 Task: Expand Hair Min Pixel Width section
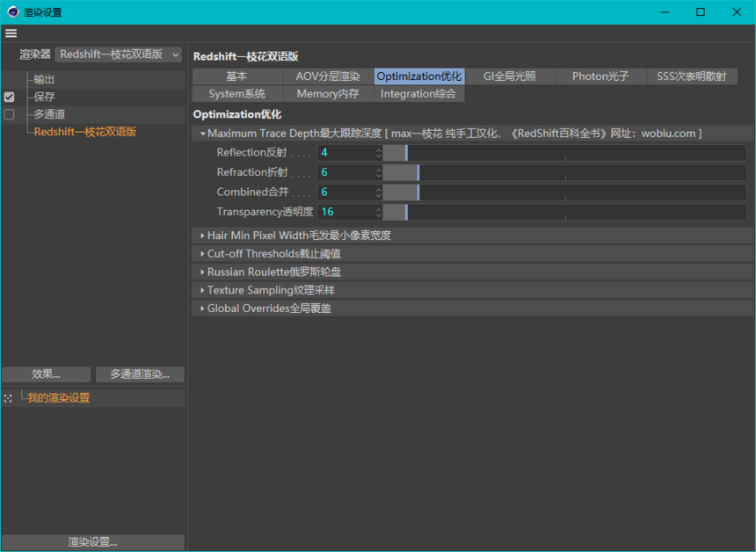tap(202, 236)
